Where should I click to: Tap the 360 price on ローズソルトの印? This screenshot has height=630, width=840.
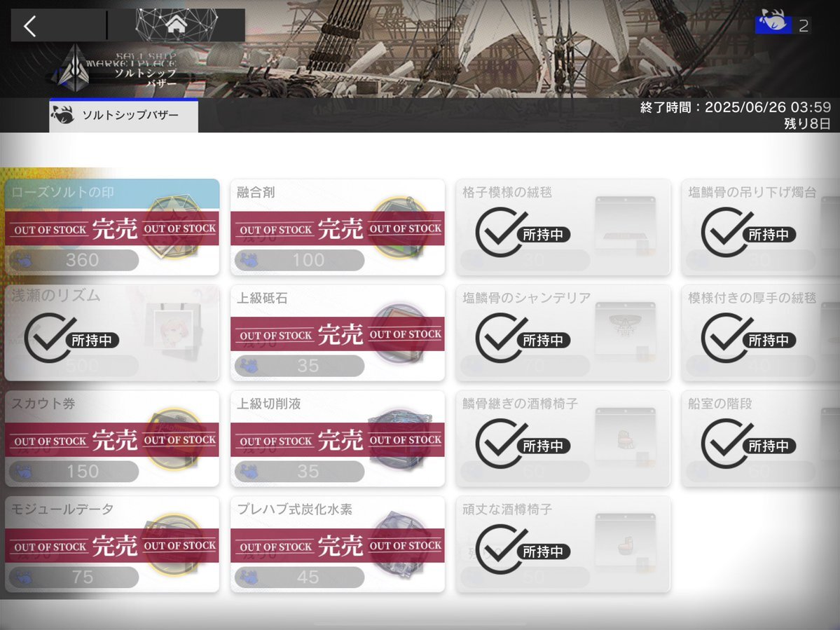pyautogui.click(x=74, y=261)
